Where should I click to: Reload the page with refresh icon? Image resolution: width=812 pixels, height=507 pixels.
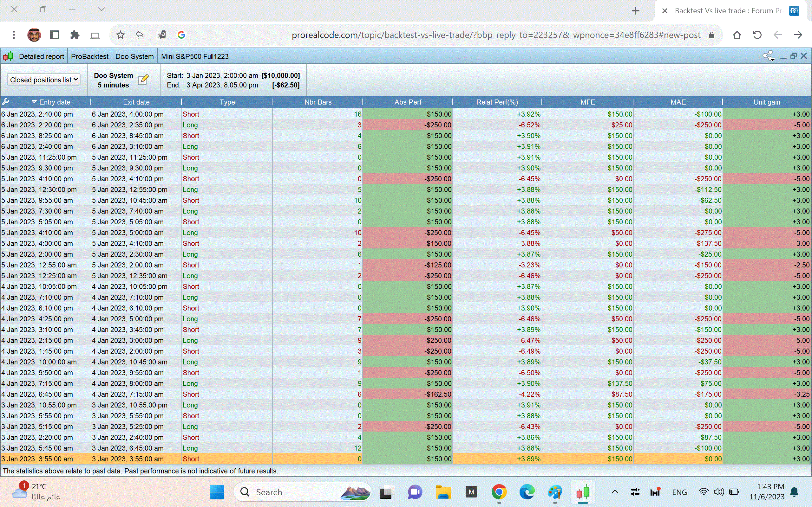[x=757, y=35]
